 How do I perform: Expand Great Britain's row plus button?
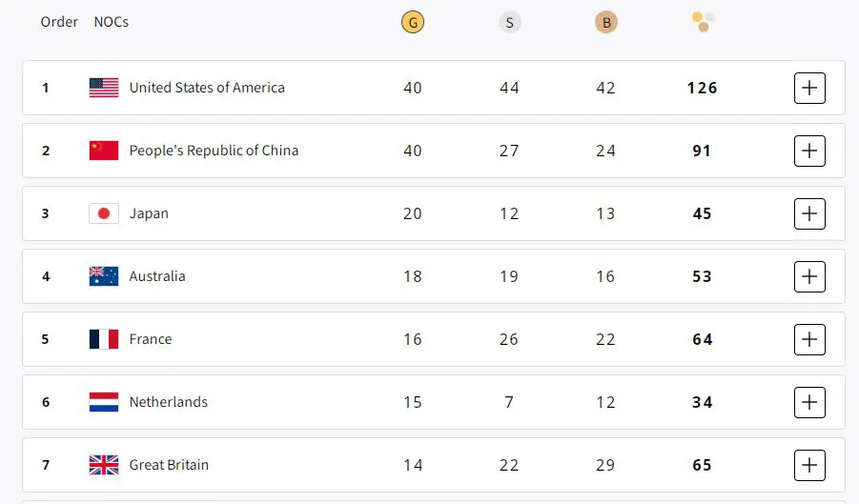tap(809, 465)
